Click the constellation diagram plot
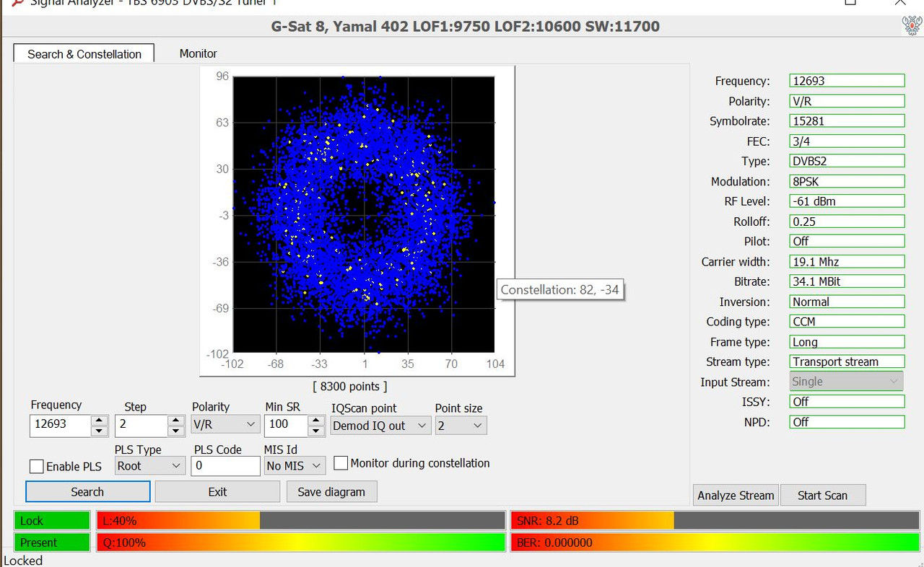Viewport: 924px width, 567px height. pos(364,214)
